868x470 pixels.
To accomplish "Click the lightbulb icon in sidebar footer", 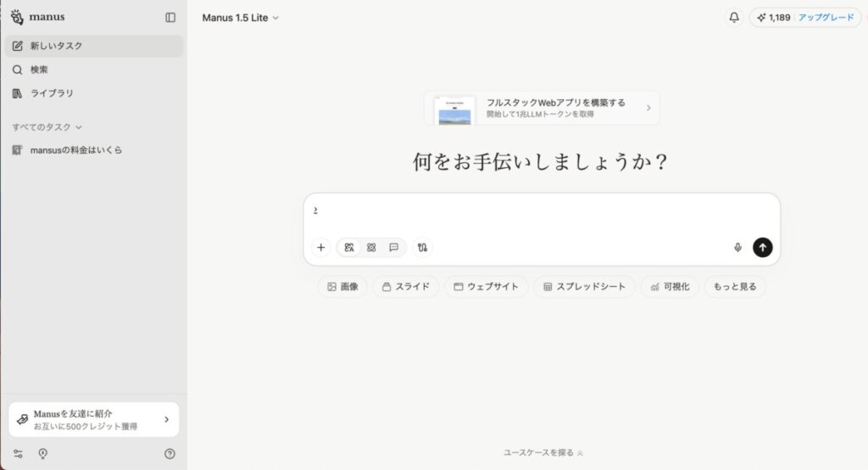I will point(42,454).
